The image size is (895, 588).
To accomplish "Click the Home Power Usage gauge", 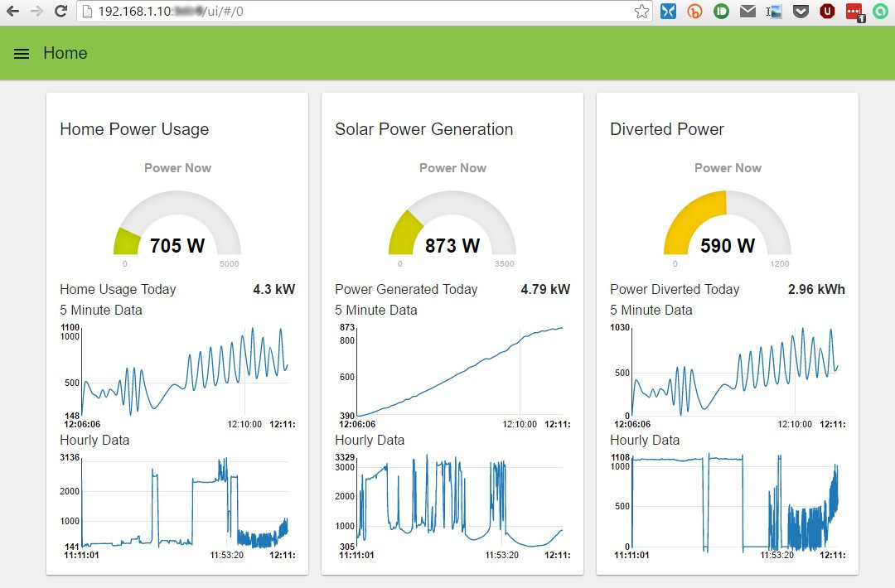I will pyautogui.click(x=177, y=224).
